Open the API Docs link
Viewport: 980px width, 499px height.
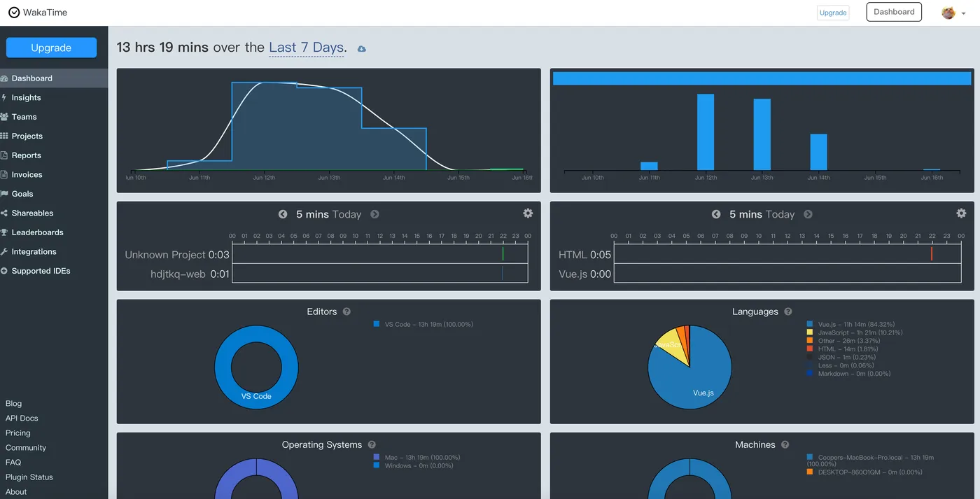pyautogui.click(x=22, y=418)
